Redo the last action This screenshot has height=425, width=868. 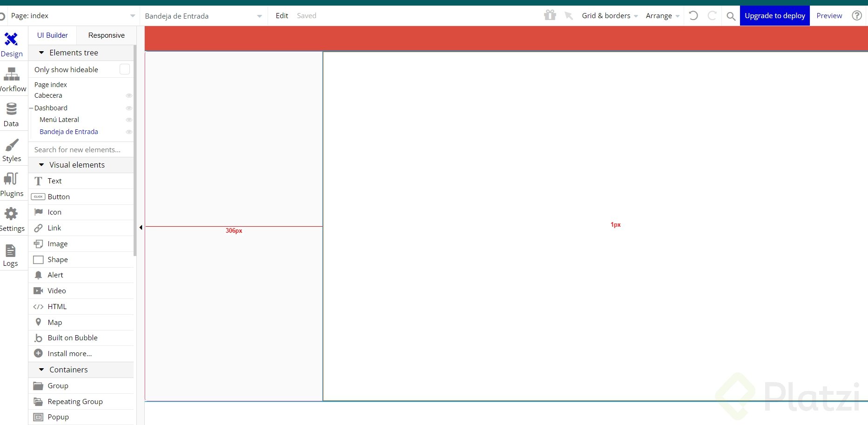[x=712, y=15]
